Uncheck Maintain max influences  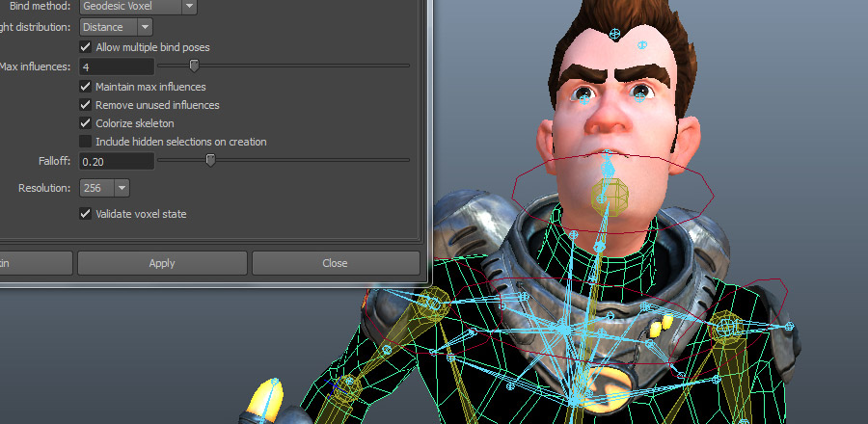pos(86,87)
